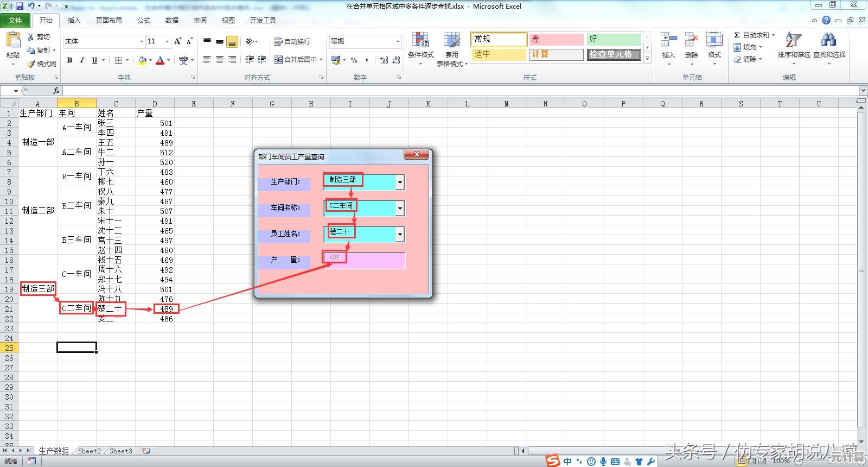Click the Insert Cells (插入) icon
868x467 pixels.
point(668,41)
